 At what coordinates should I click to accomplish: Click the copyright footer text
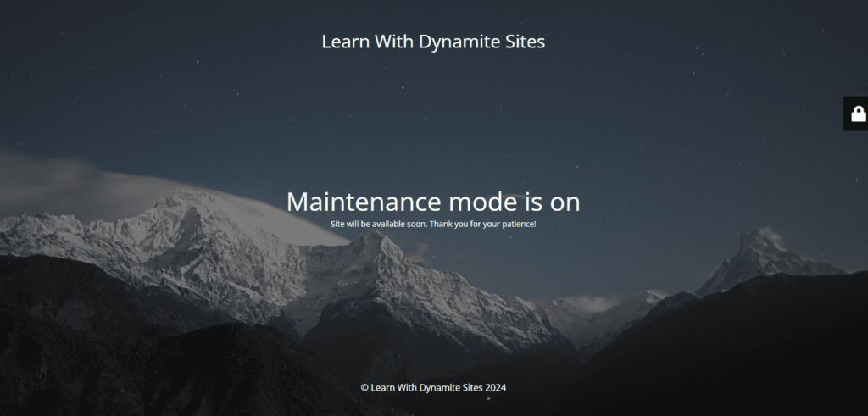pyautogui.click(x=433, y=387)
